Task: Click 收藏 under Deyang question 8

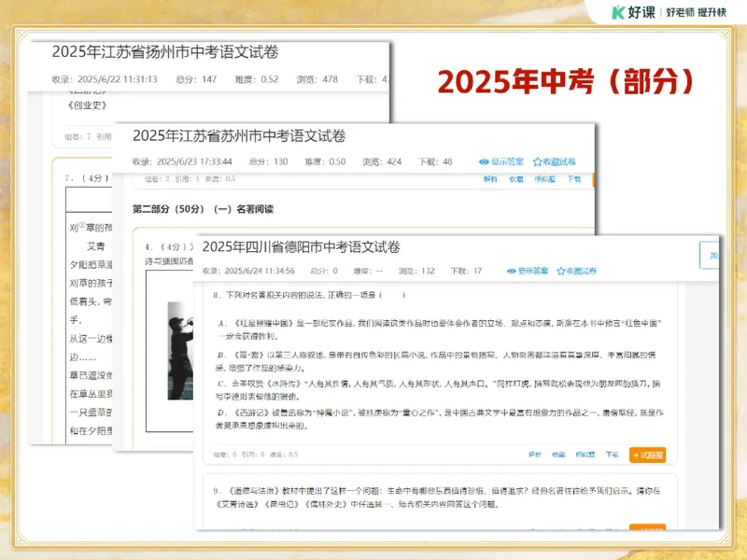Action: 558,455
